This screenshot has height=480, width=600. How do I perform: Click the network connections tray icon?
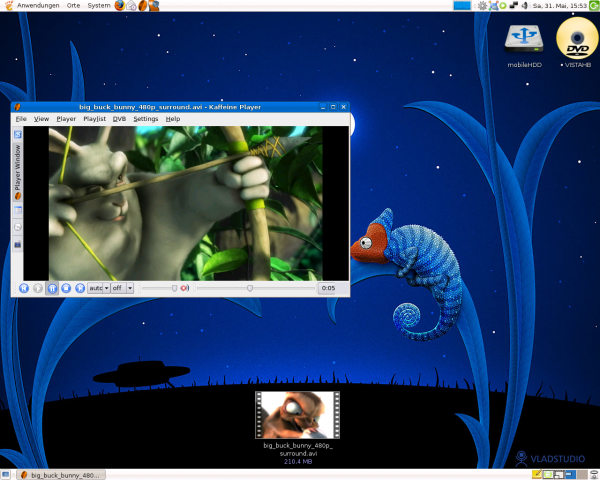494,6
